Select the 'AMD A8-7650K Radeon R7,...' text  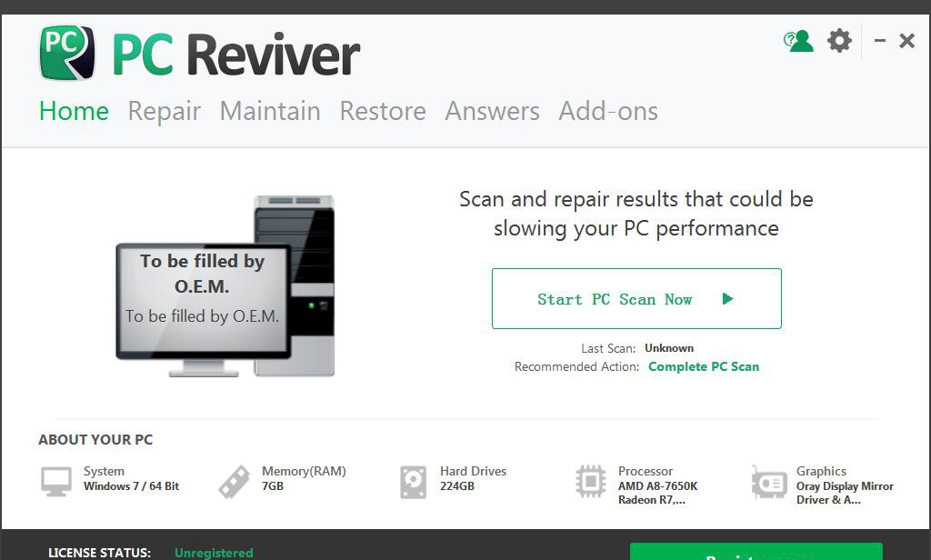(x=658, y=493)
